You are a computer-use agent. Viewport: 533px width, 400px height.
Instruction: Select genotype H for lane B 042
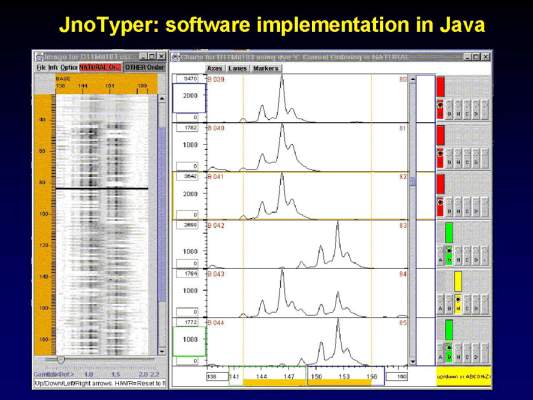pos(458,256)
